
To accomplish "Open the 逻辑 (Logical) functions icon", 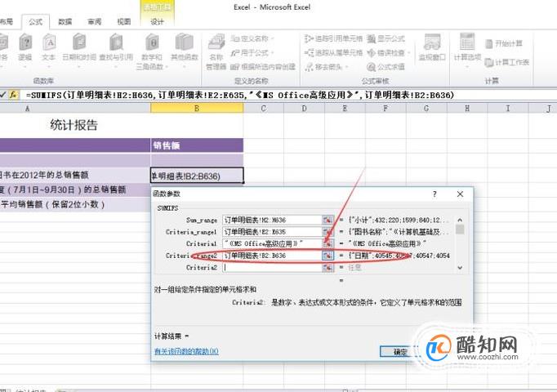I will (x=25, y=47).
